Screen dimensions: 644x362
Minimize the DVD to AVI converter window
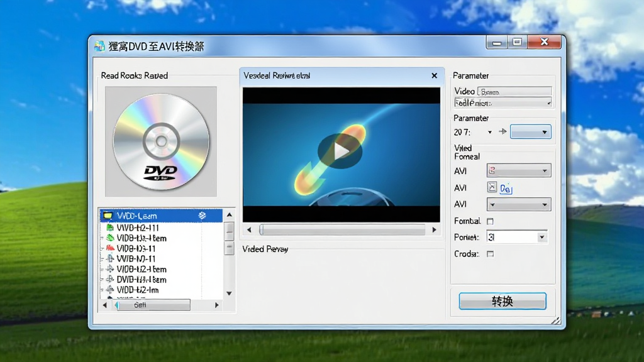point(497,42)
